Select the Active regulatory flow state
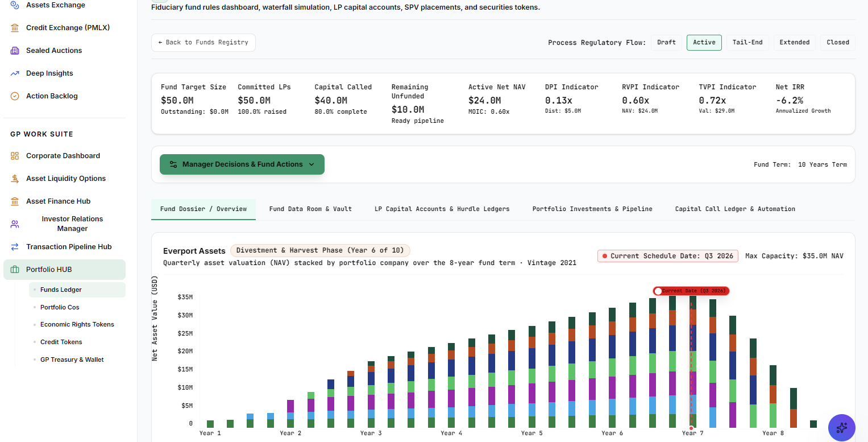Viewport: 868px width, 442px height. click(x=704, y=43)
